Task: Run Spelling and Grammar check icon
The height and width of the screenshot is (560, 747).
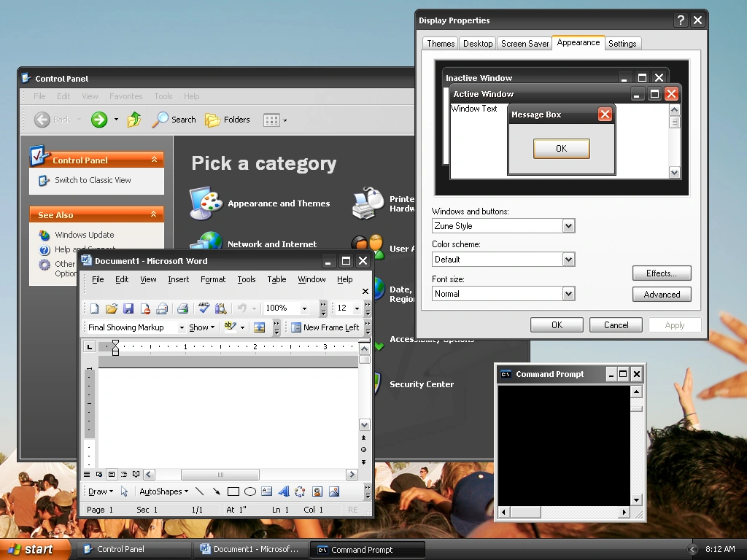Action: coord(204,308)
